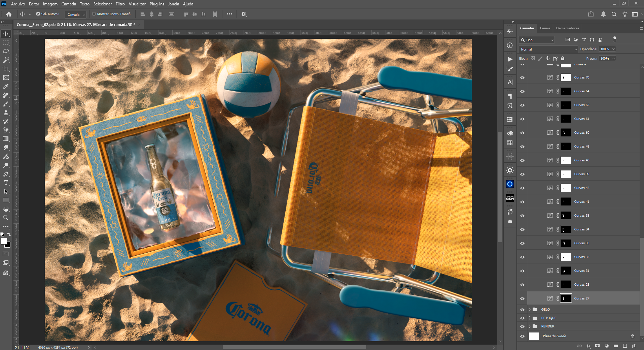Click the foreground color swatch

(x=4, y=241)
